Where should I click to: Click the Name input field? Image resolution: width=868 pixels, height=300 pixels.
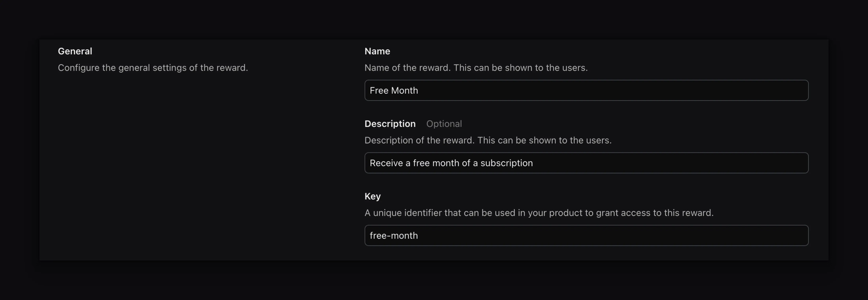(586, 90)
